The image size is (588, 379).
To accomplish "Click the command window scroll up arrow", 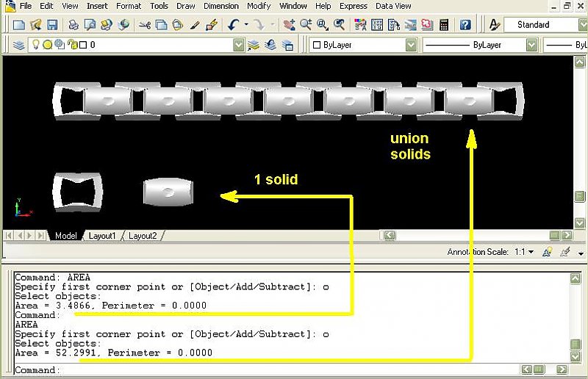I will 576,278.
